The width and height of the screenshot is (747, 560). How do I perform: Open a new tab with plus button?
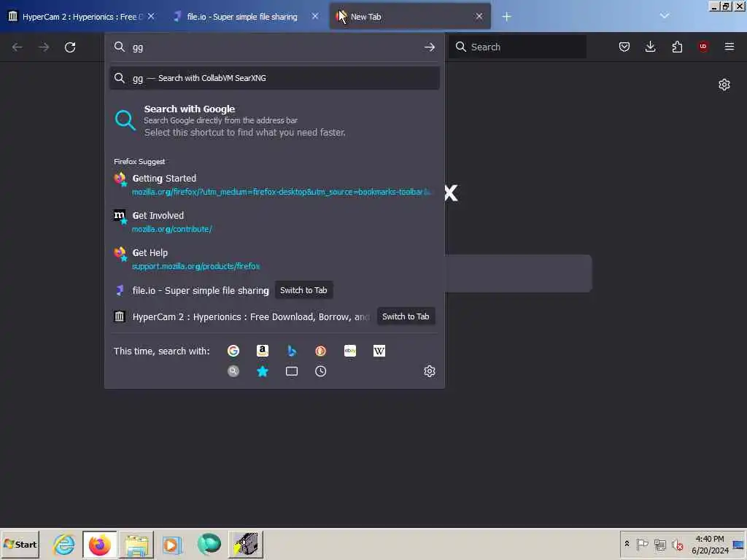click(x=506, y=17)
